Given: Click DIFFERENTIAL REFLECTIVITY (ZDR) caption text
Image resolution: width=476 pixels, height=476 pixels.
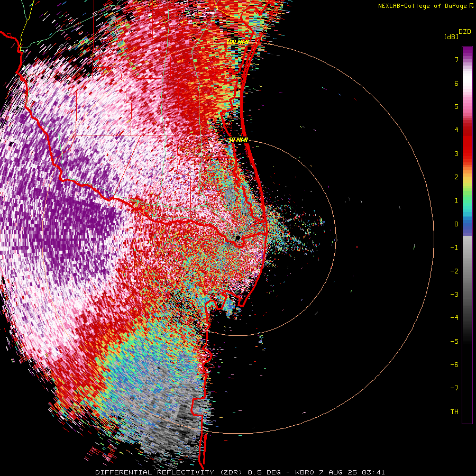Looking at the screenshot, I should [170, 472].
